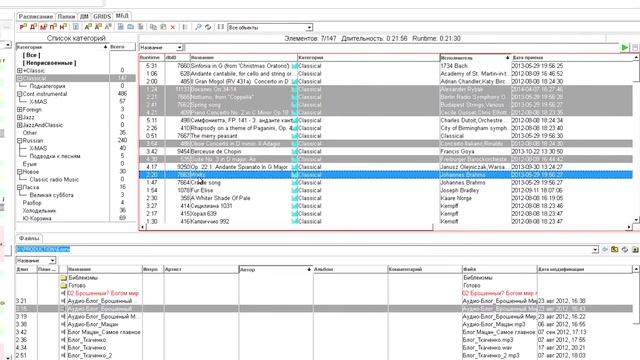Open the Название dropdown above track list
The height and width of the screenshot is (360, 640).
pos(179,48)
